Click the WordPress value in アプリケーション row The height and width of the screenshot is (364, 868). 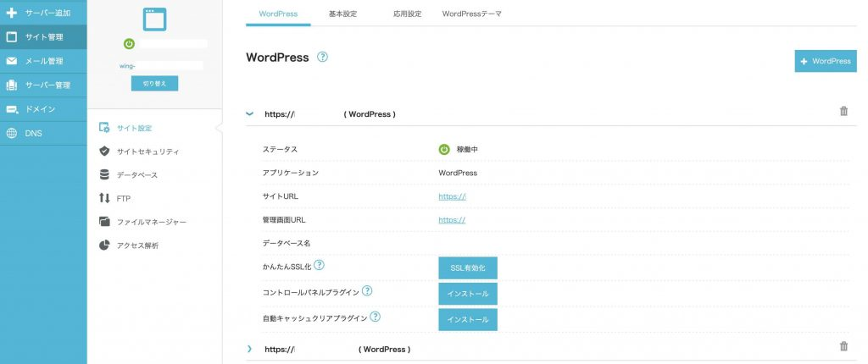(x=458, y=173)
